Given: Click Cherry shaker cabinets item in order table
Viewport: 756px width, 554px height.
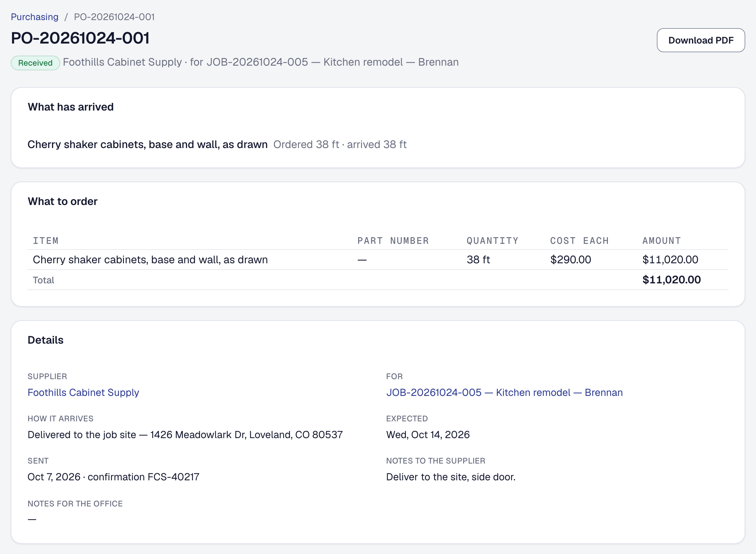Looking at the screenshot, I should (150, 260).
